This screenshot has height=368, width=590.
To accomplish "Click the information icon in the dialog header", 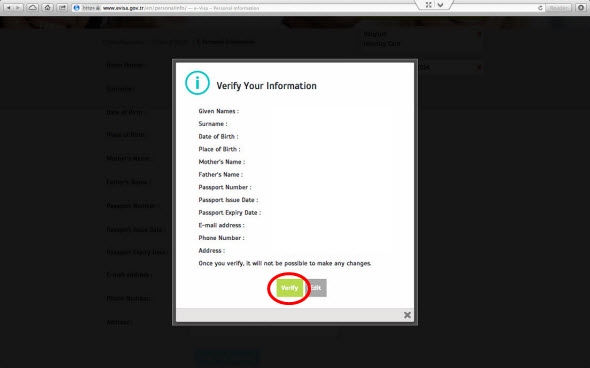I will [x=197, y=83].
